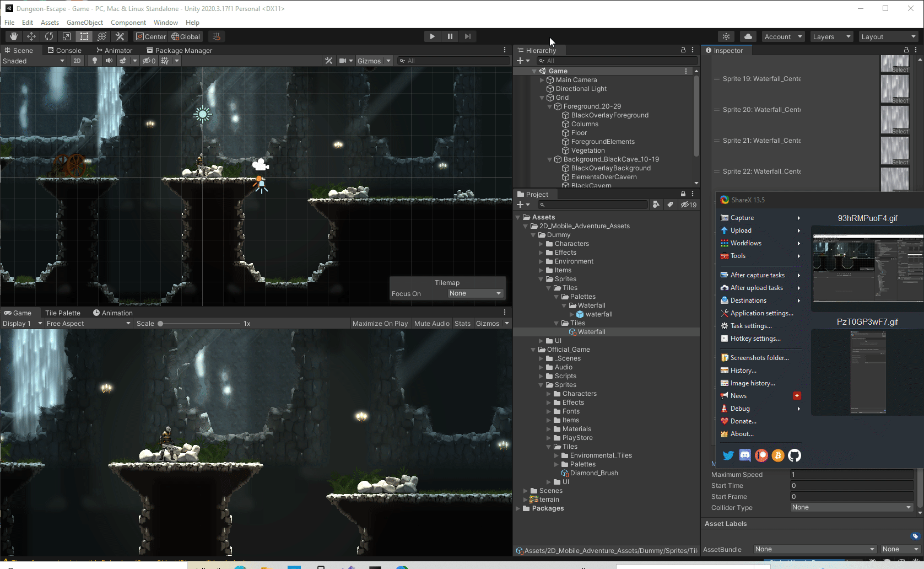Toggle Maximize On Play

click(380, 324)
